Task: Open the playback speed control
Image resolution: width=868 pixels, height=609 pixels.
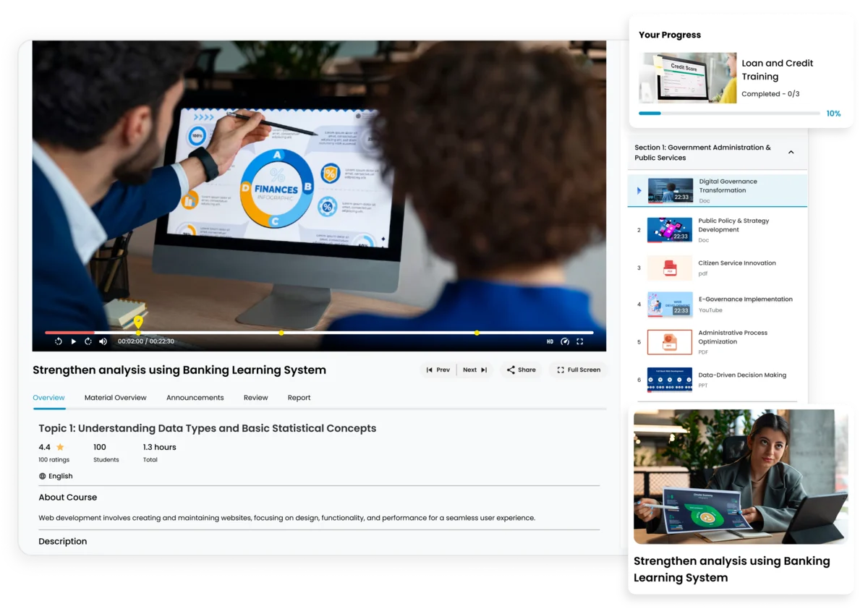Action: coord(566,341)
